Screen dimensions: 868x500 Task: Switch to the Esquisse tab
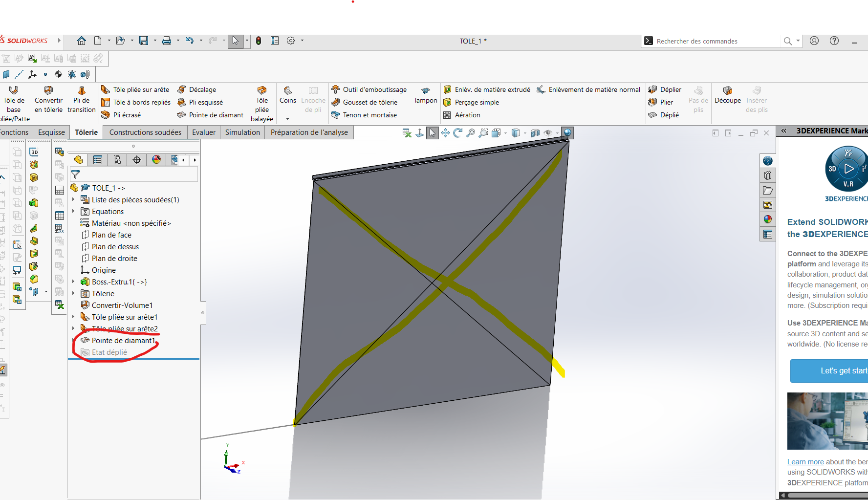(x=51, y=132)
